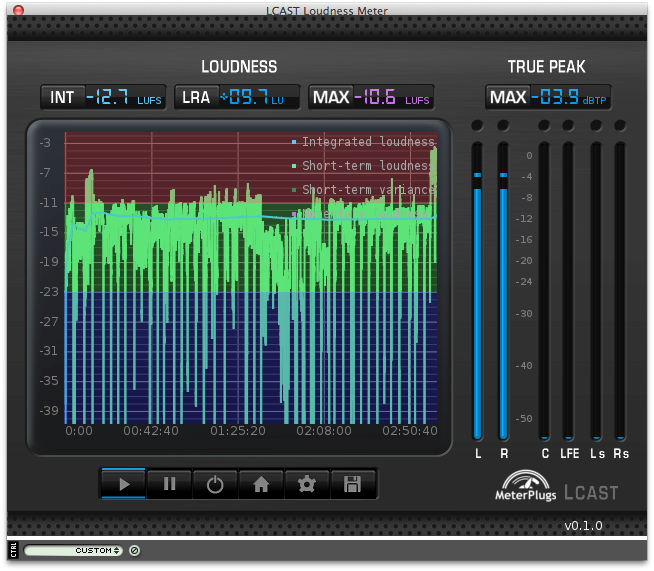Screen dimensions: 654x571
Task: Click the clip indicator LED above R meter
Action: point(503,125)
